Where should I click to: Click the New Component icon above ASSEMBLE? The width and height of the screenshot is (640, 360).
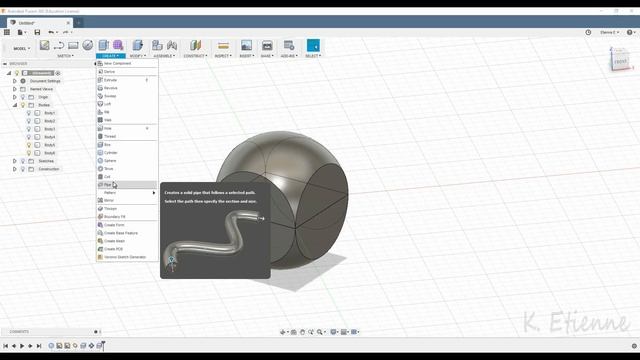(157, 45)
